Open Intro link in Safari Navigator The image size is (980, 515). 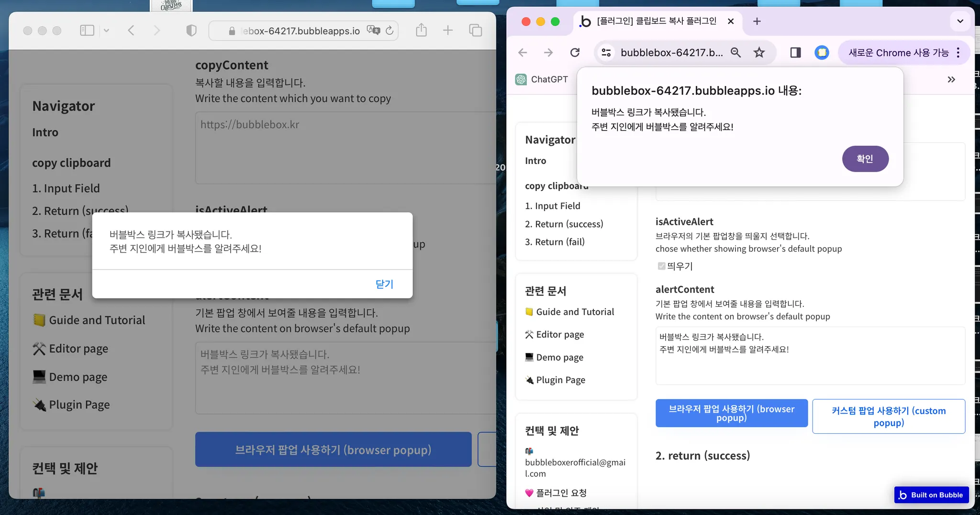[x=45, y=132]
